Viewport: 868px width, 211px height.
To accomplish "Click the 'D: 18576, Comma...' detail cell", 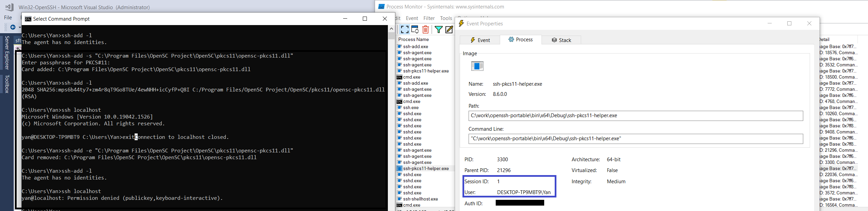I will coord(839,52).
